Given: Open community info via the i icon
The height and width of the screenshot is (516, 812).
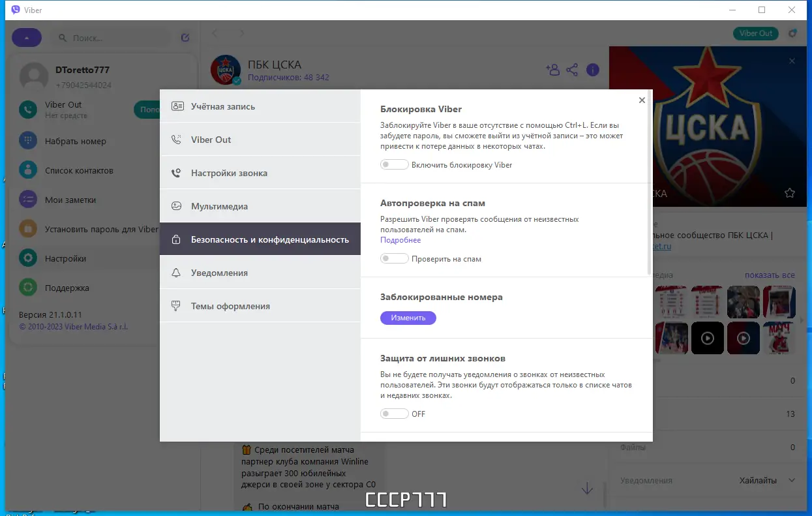Looking at the screenshot, I should [x=593, y=70].
